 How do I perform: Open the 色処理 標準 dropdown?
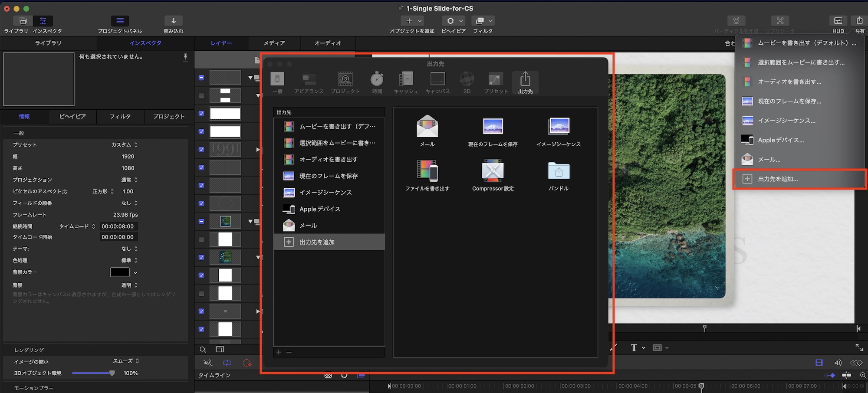click(x=129, y=260)
